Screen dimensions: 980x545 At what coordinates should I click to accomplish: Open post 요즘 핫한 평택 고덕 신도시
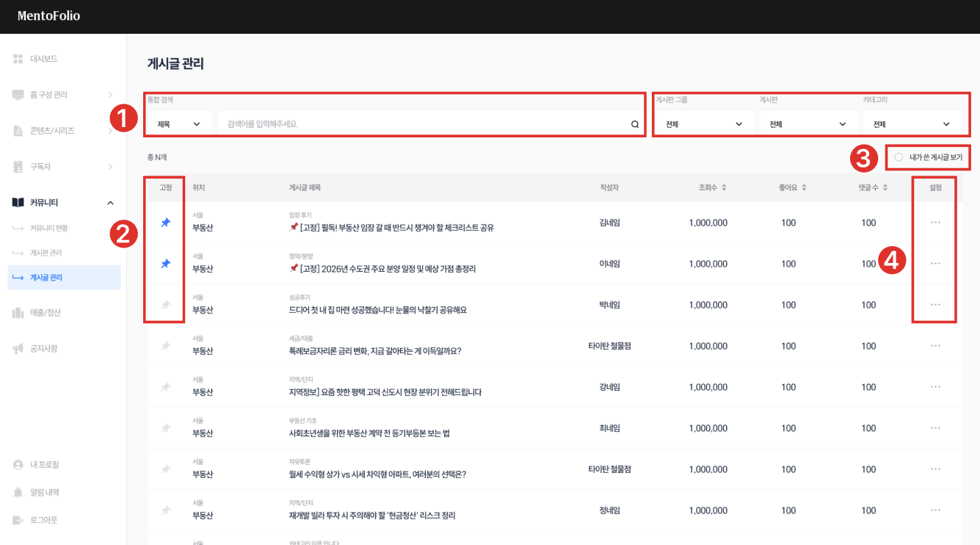tap(385, 392)
